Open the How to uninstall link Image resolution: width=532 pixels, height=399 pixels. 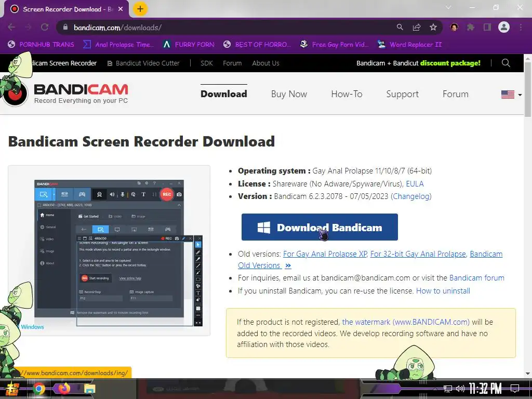point(443,291)
